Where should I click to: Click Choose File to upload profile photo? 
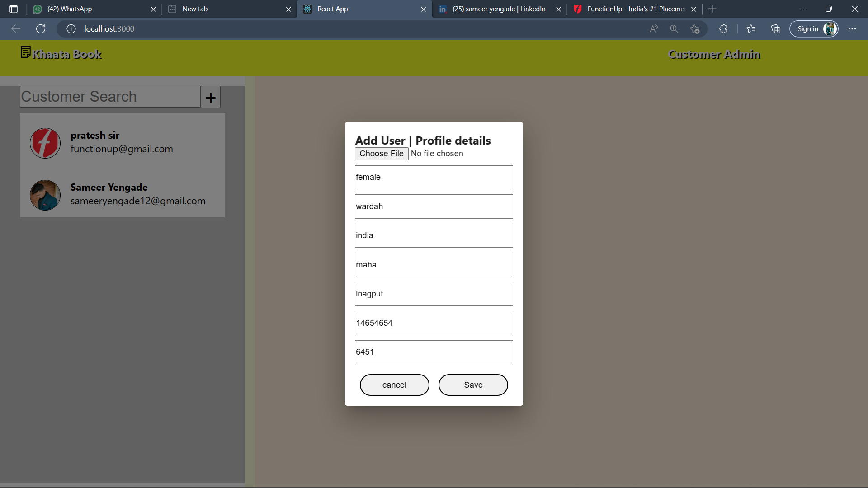(382, 154)
